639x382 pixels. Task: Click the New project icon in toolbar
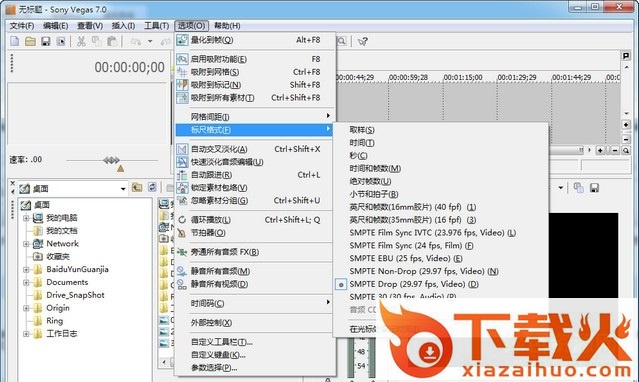[x=15, y=41]
